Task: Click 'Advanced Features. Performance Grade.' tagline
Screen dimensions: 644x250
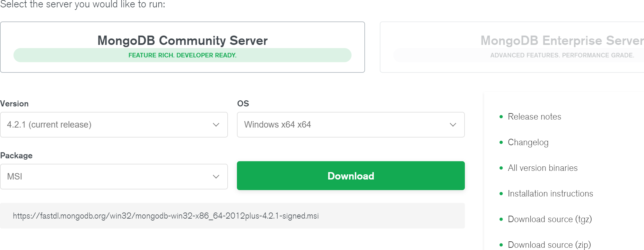Action: pyautogui.click(x=562, y=55)
